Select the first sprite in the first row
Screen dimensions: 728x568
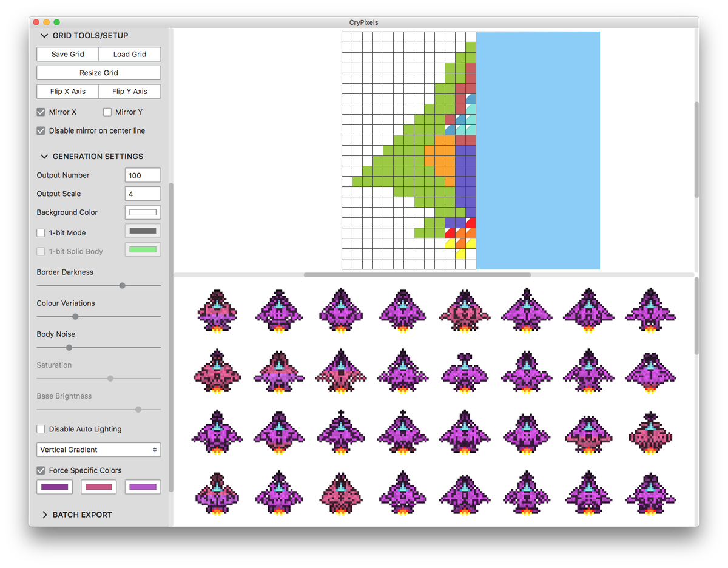point(217,311)
